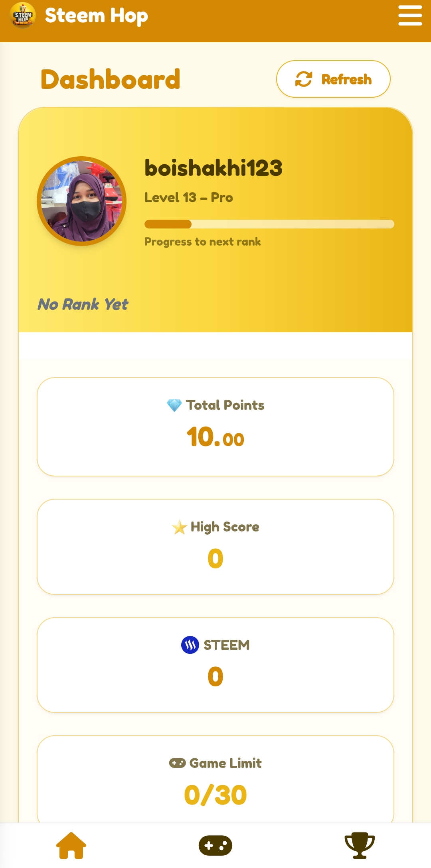Viewport: 431px width, 868px height.
Task: Click the rank progress bar
Action: (269, 224)
